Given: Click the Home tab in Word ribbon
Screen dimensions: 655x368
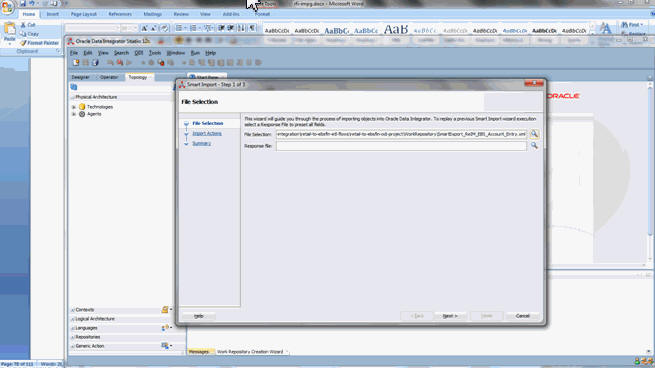Looking at the screenshot, I should (29, 14).
